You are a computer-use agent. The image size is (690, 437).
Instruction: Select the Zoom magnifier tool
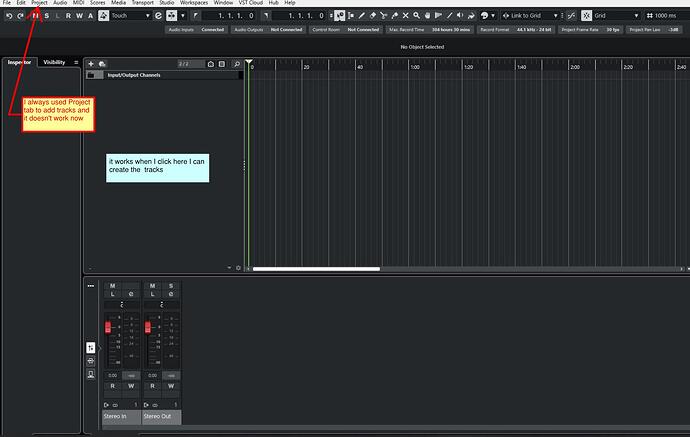(416, 16)
